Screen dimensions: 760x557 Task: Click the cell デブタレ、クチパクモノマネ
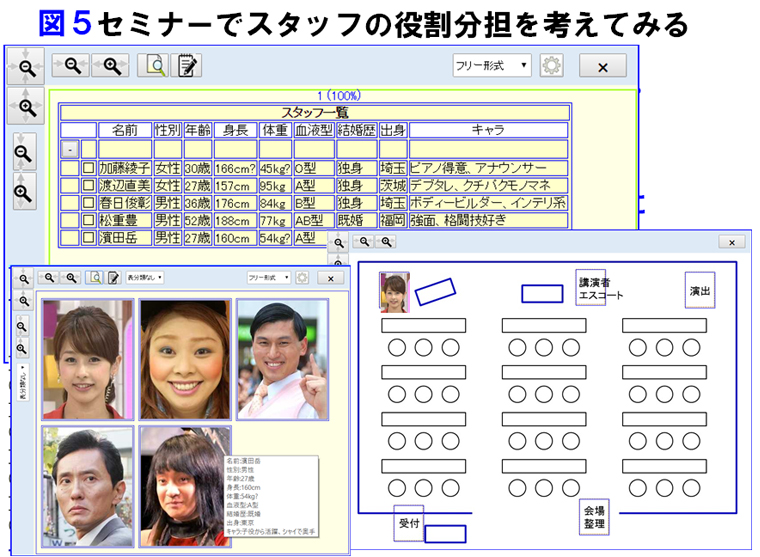pos(488,186)
